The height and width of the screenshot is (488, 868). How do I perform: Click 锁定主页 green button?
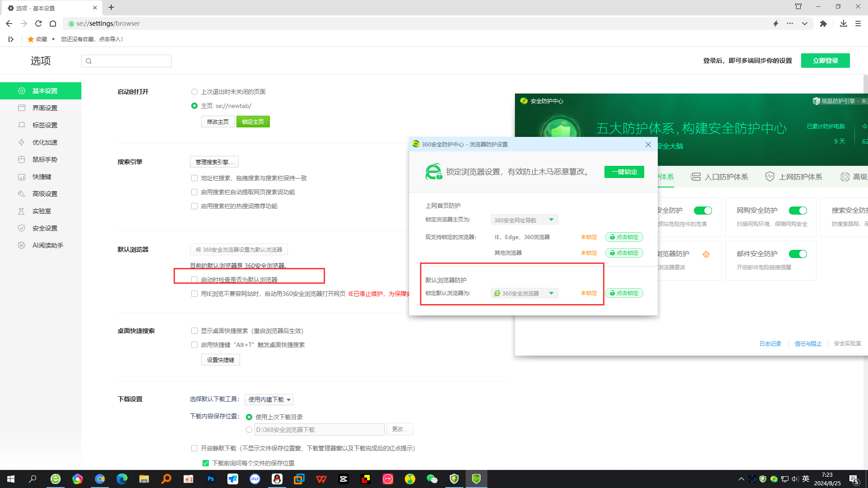(x=253, y=122)
